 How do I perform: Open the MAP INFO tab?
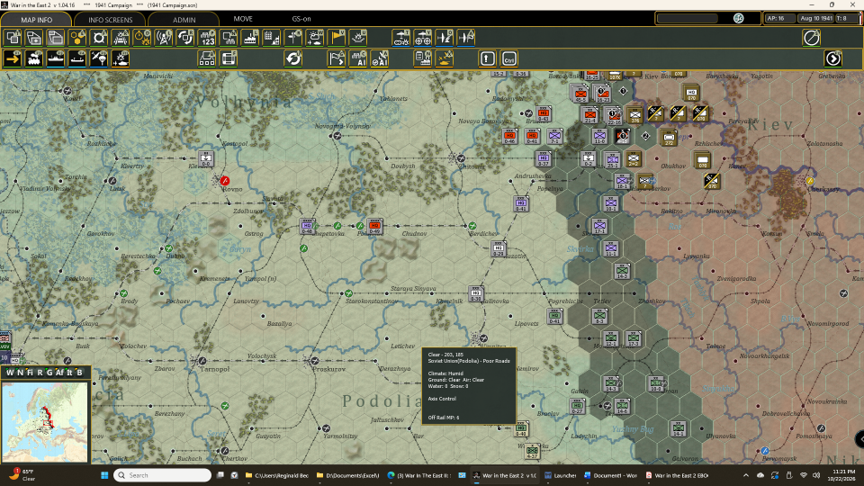[x=36, y=19]
